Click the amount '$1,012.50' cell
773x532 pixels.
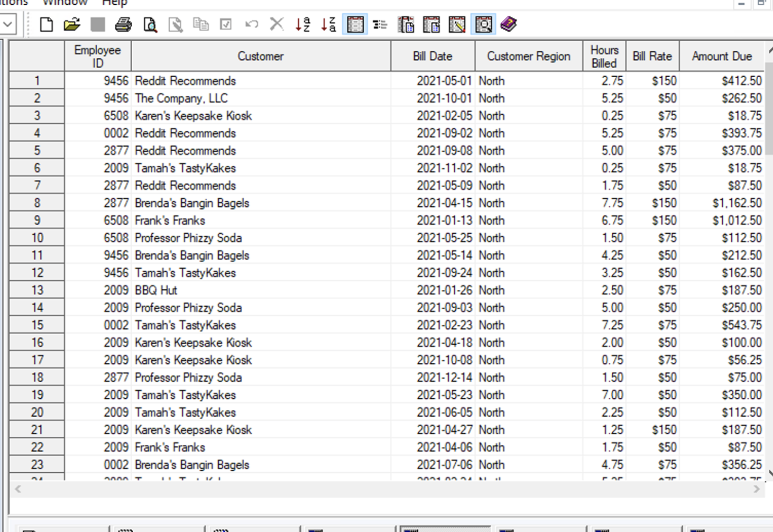click(722, 221)
